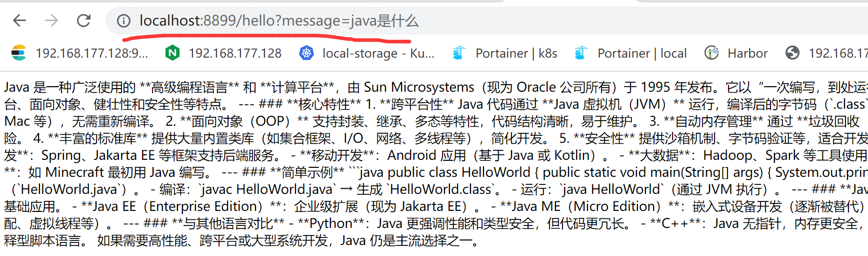Click the text "Minecraft"
Screen dimensions: 868x256
pos(74,172)
